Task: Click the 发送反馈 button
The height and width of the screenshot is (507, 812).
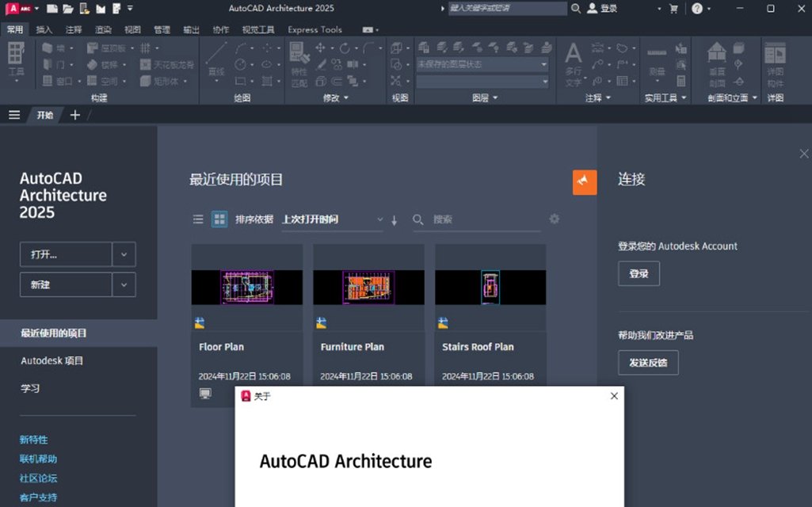Action: coord(648,363)
